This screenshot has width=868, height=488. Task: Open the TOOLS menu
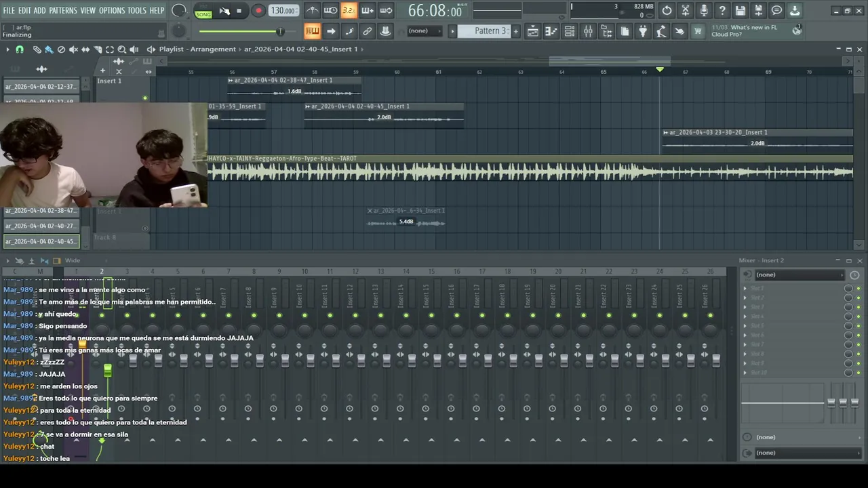pos(137,10)
